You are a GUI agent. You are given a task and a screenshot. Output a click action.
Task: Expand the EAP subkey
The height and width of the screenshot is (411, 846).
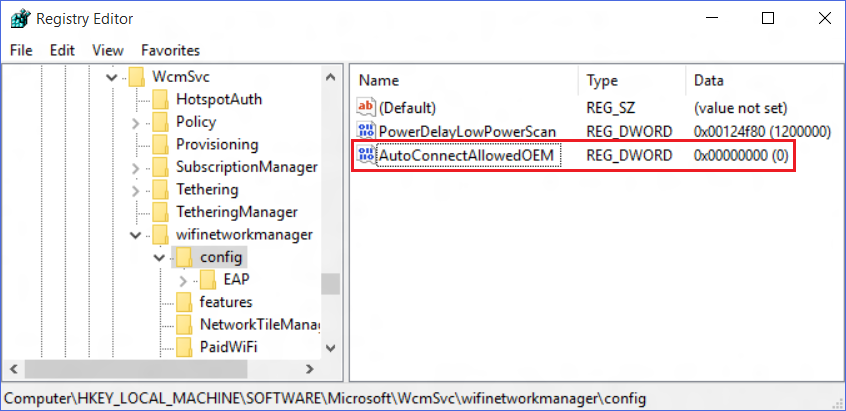pyautogui.click(x=183, y=280)
